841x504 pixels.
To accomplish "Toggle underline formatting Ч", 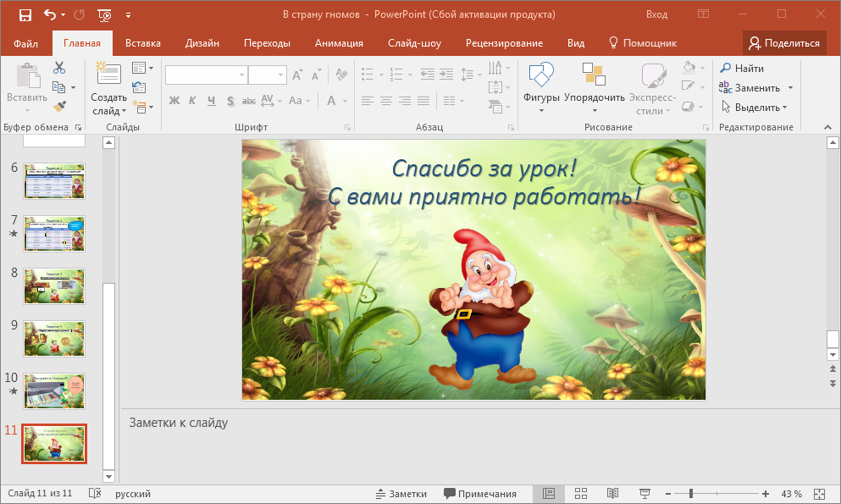I will (x=212, y=100).
